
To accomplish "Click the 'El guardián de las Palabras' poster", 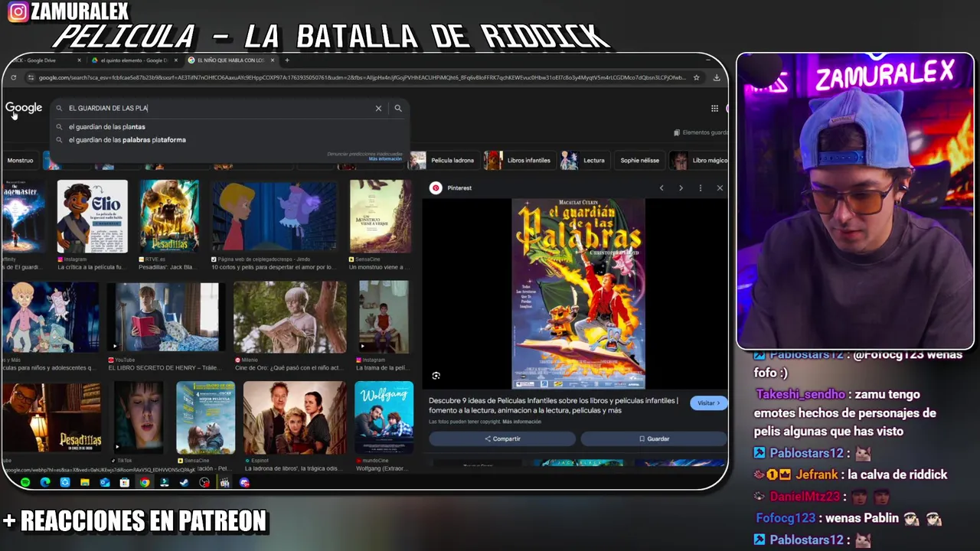I will click(578, 294).
